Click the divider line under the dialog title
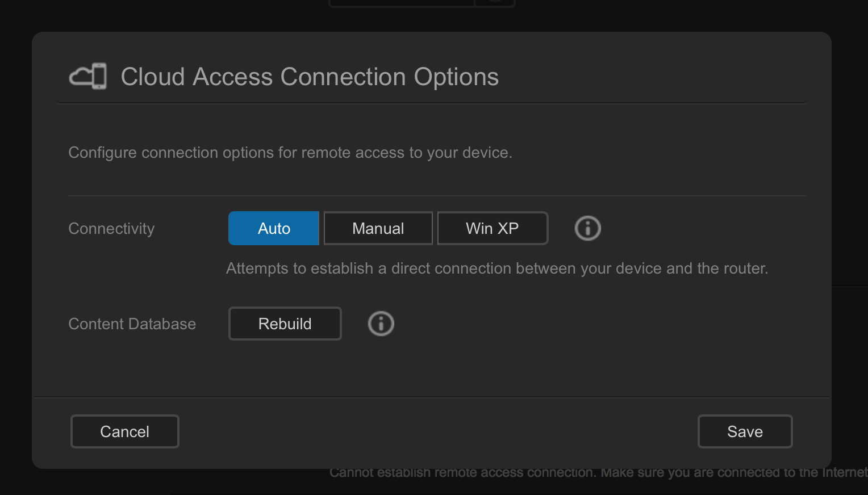Viewport: 868px width, 495px height. point(432,103)
